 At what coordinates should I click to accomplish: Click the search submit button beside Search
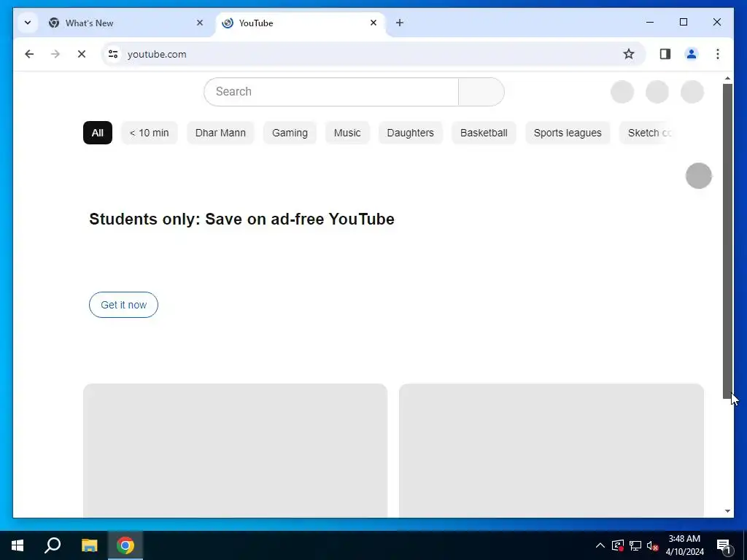(481, 92)
